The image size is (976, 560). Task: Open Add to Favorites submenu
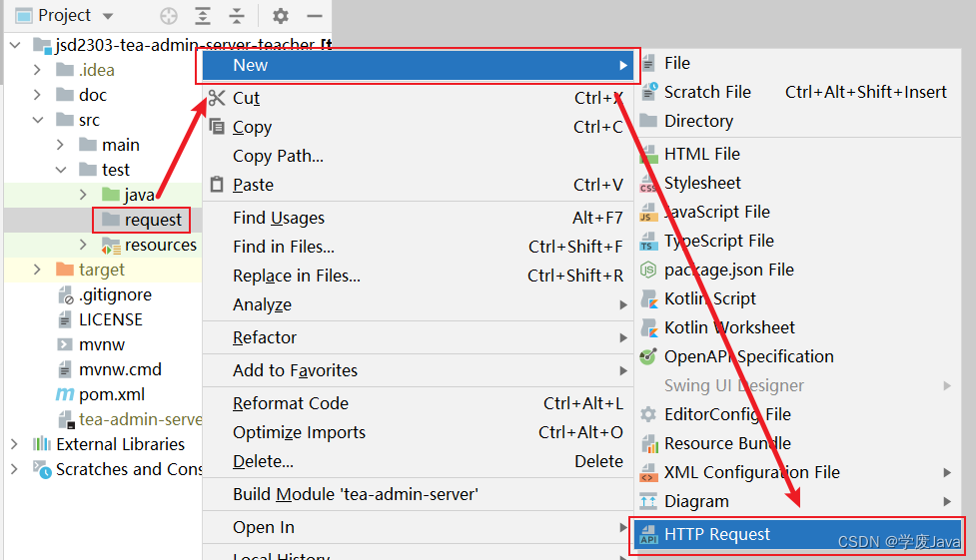418,371
